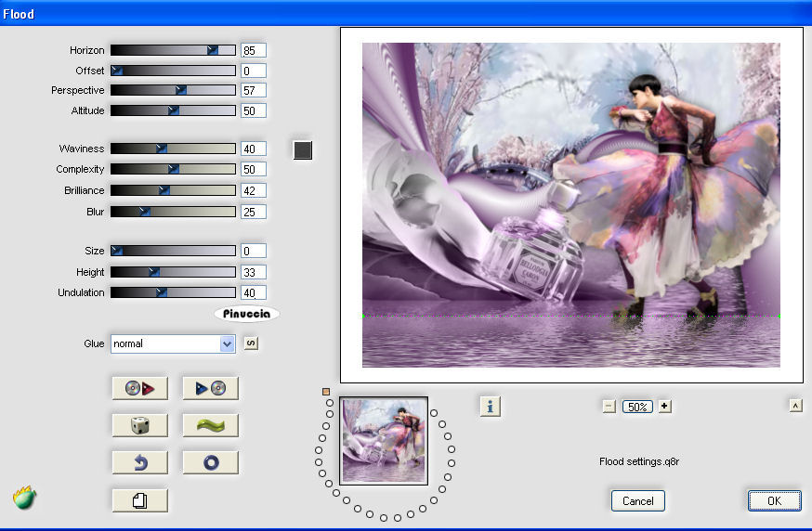
Task: Click the Undulation slider track
Action: point(173,292)
